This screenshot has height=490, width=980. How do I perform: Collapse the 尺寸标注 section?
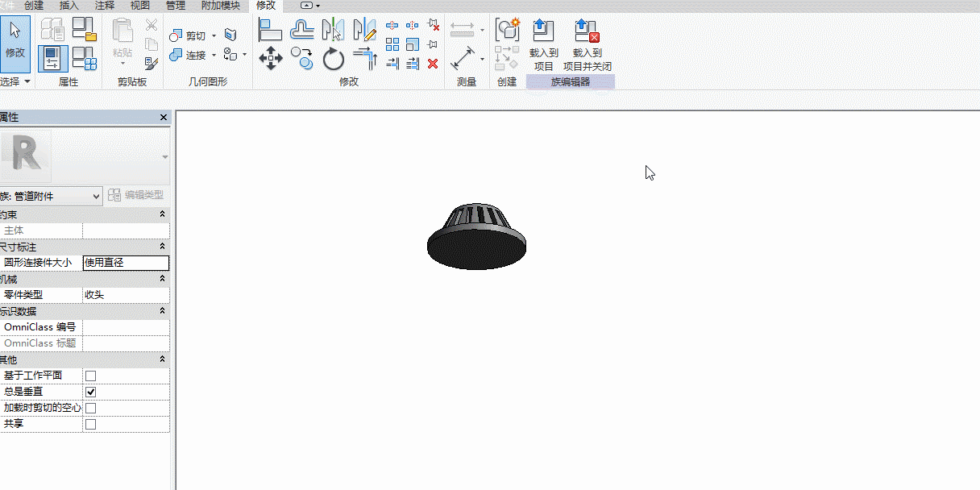(x=162, y=247)
